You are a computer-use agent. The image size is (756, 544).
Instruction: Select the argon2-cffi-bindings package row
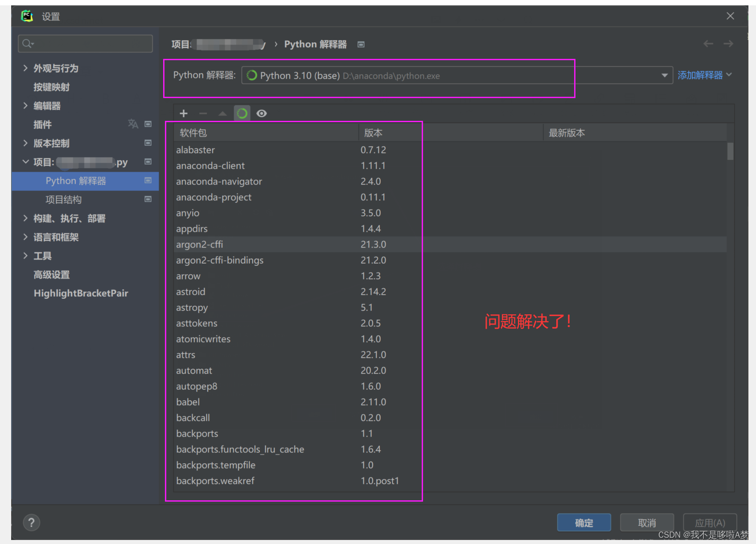(x=450, y=260)
